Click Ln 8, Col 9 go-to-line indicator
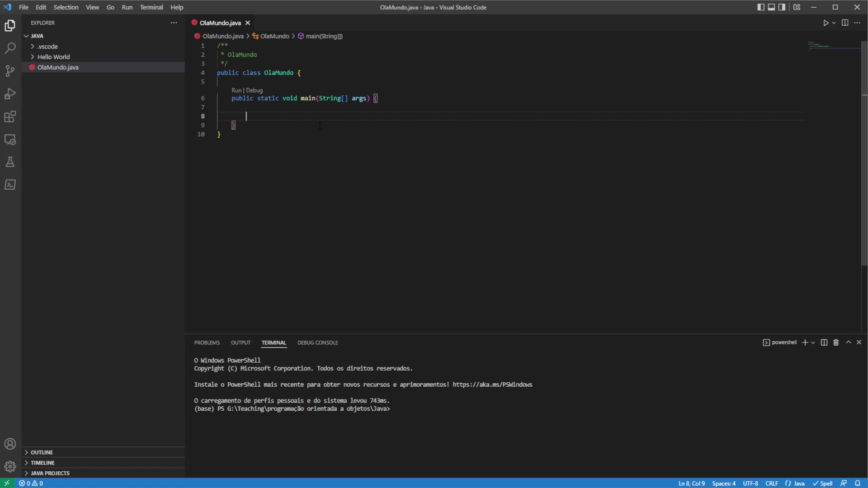Image resolution: width=868 pixels, height=488 pixels. [x=691, y=483]
